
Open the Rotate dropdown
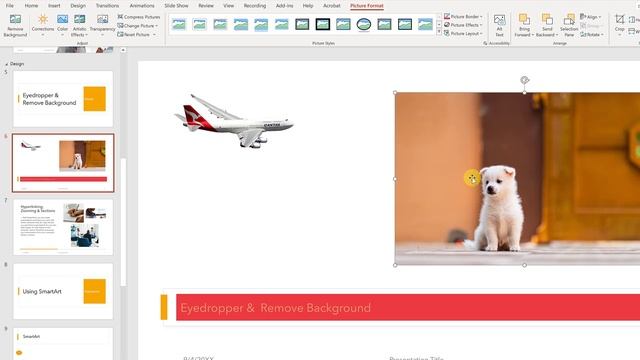coord(592,35)
